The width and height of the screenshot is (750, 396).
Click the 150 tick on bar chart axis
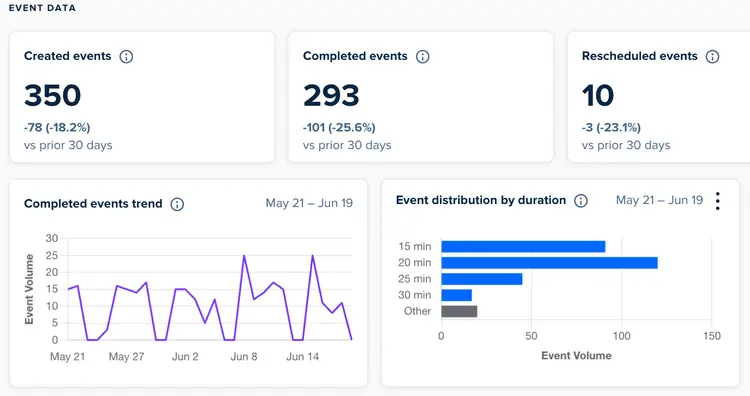click(712, 336)
